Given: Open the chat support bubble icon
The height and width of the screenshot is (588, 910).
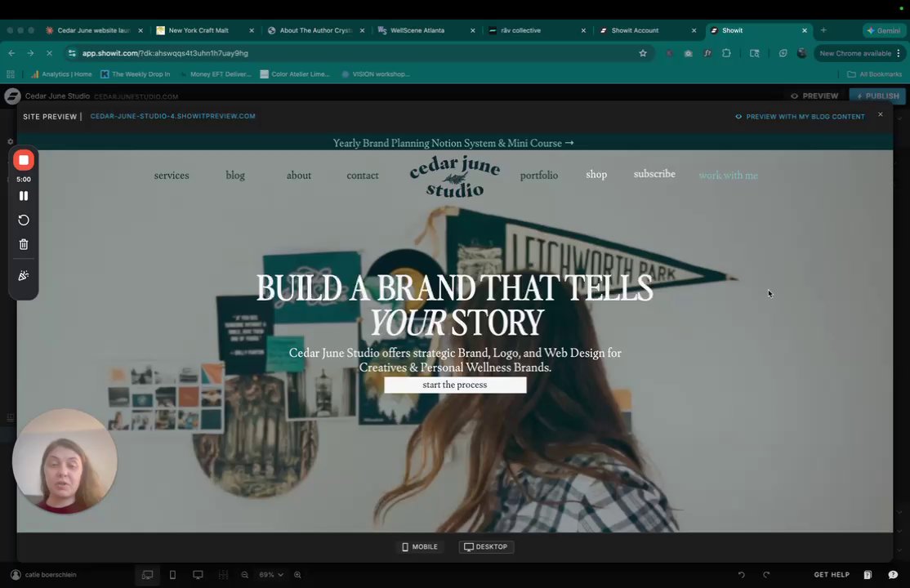Looking at the screenshot, I should [893, 575].
